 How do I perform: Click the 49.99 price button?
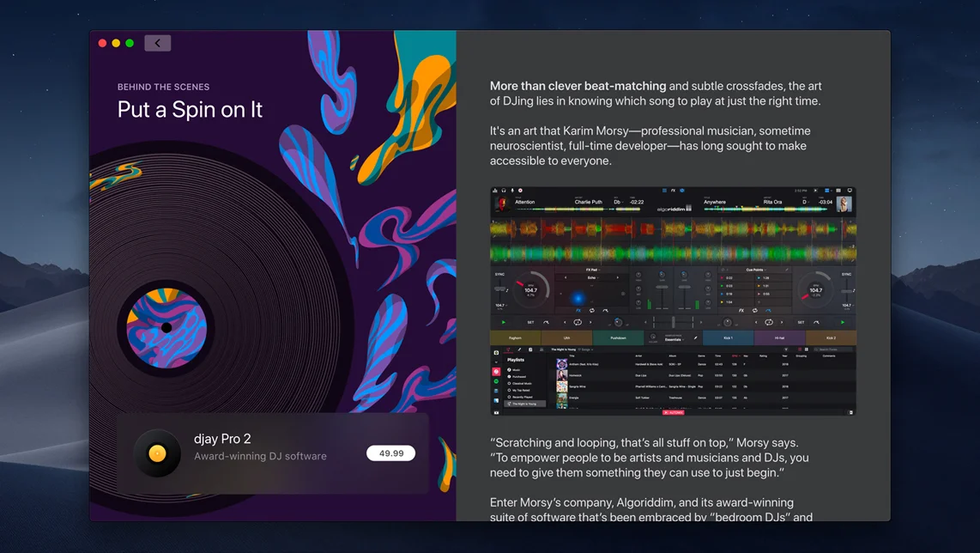tap(390, 453)
